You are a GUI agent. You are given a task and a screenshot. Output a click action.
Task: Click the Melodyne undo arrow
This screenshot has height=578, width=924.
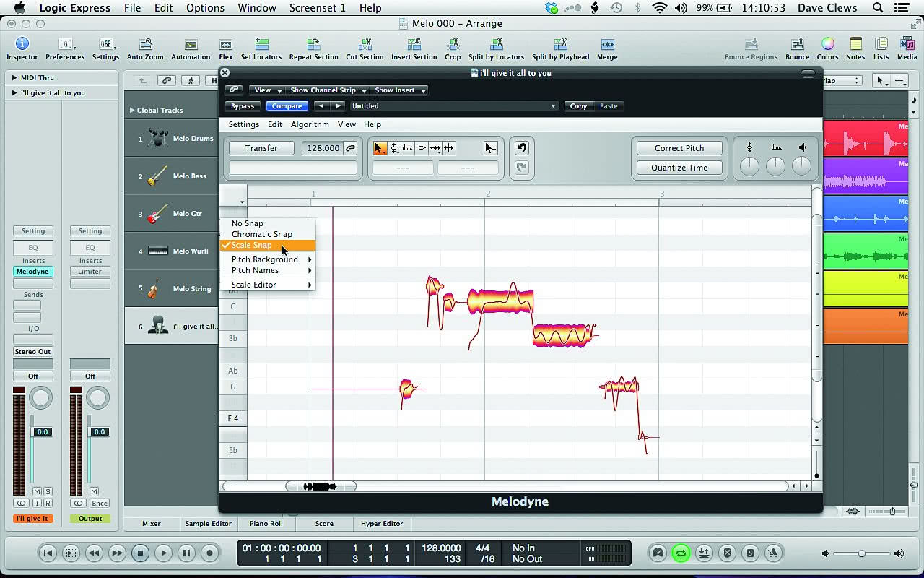[521, 148]
